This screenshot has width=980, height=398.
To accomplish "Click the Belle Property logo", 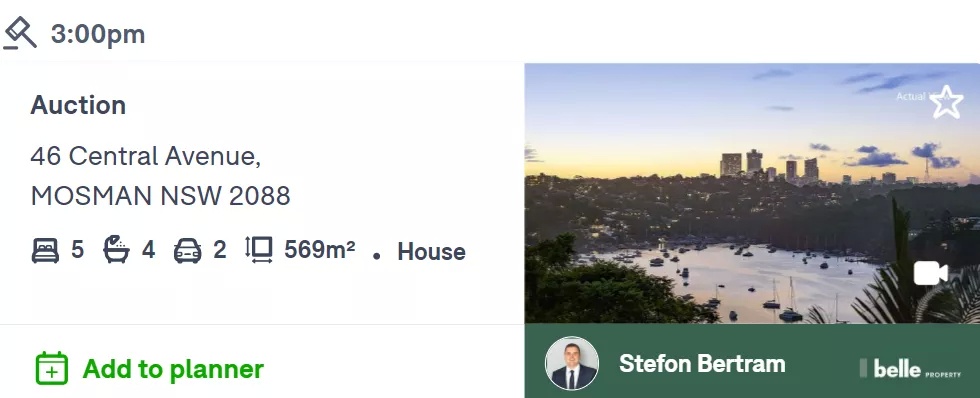I will pyautogui.click(x=911, y=369).
